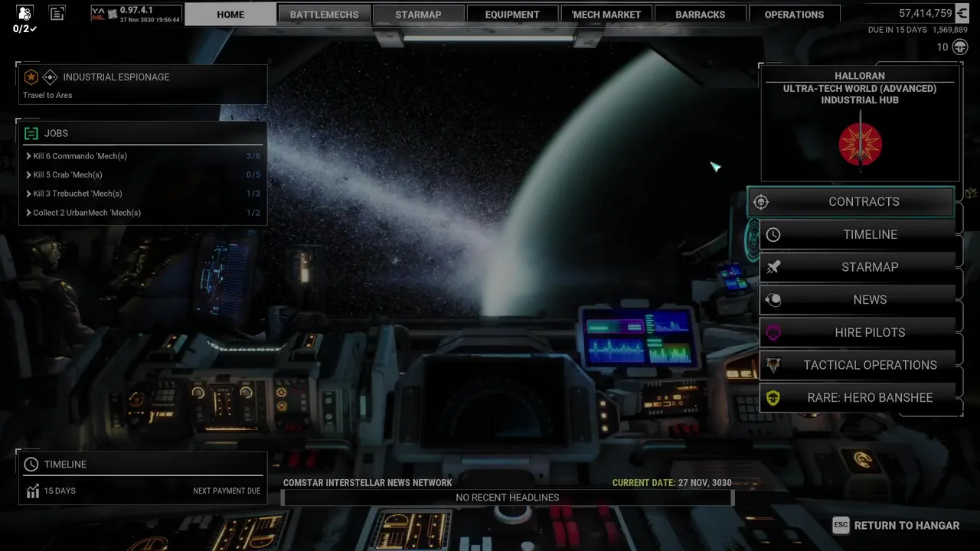Open the Equipment tab
This screenshot has width=980, height=551.
click(512, 14)
